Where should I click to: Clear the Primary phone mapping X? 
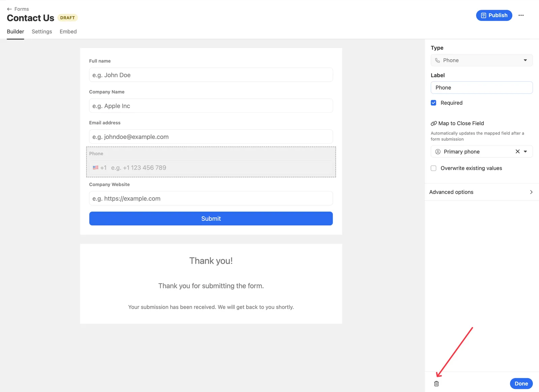(517, 151)
